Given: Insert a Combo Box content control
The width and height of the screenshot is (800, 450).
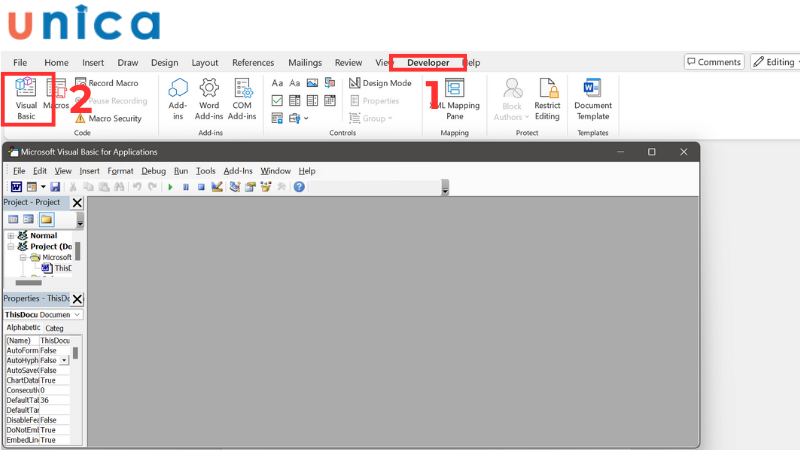Looking at the screenshot, I should pos(295,101).
